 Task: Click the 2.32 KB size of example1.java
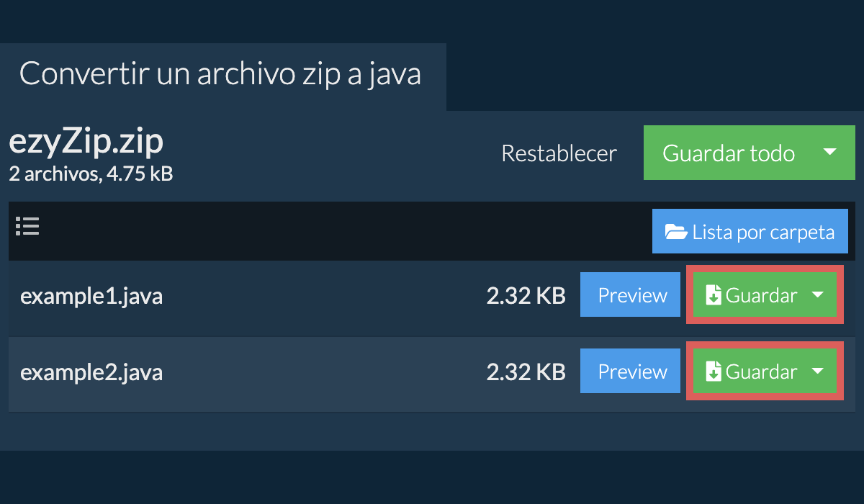pos(526,296)
